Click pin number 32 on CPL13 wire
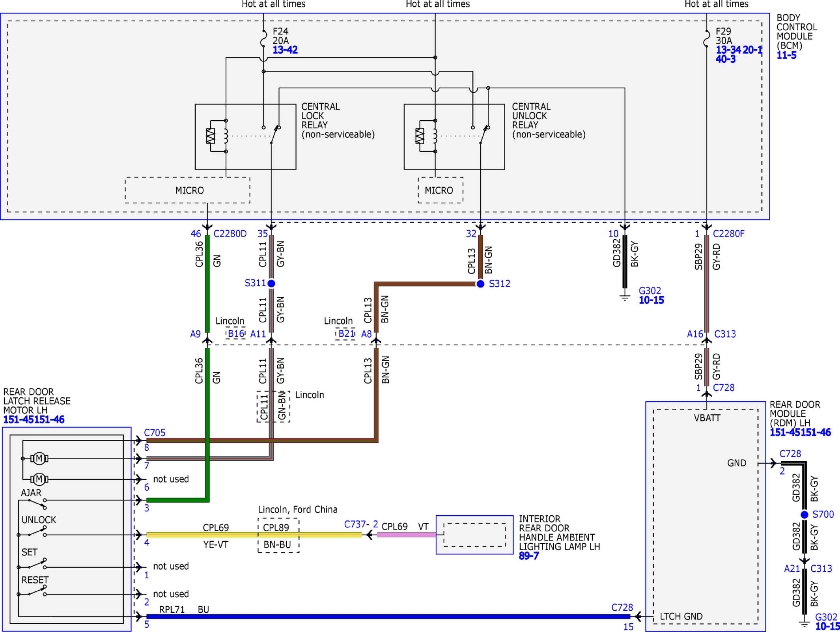Screen dimensions: 840x632 pos(471,234)
